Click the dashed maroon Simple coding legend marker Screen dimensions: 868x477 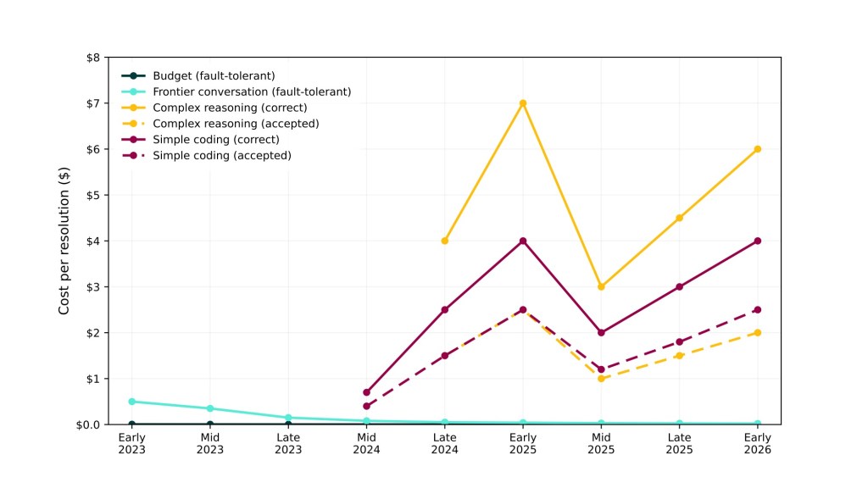(x=133, y=156)
